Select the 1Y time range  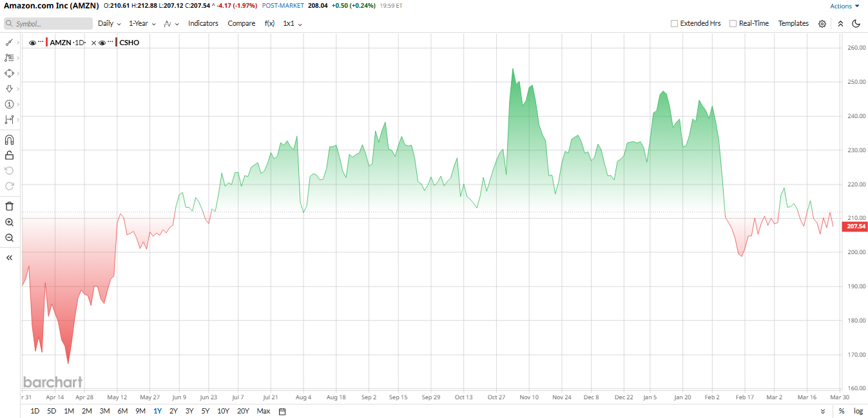(x=157, y=411)
